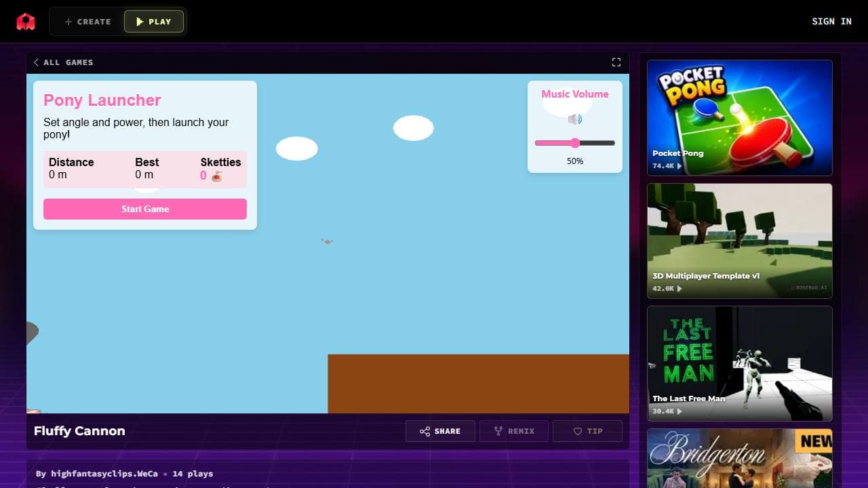Switch to the Play tab

pos(154,22)
